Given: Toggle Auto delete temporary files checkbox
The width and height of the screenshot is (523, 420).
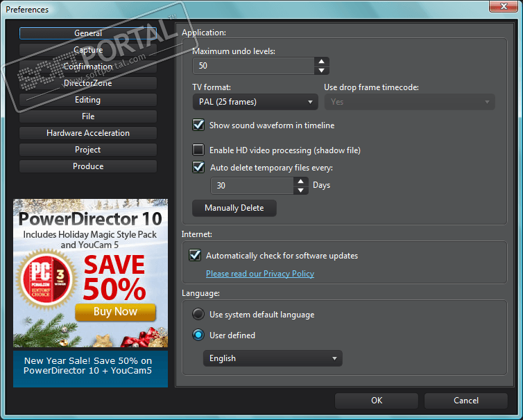Looking at the screenshot, I should click(x=198, y=167).
